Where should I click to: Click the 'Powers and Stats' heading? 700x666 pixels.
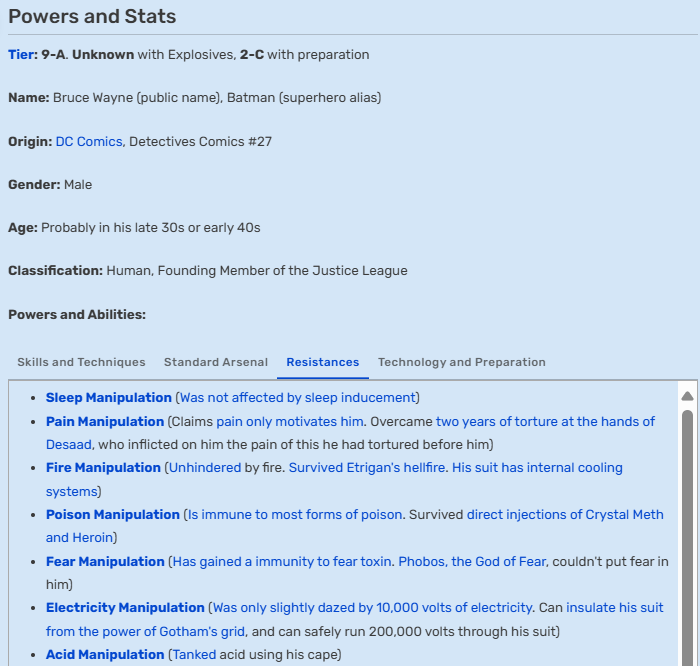click(92, 16)
